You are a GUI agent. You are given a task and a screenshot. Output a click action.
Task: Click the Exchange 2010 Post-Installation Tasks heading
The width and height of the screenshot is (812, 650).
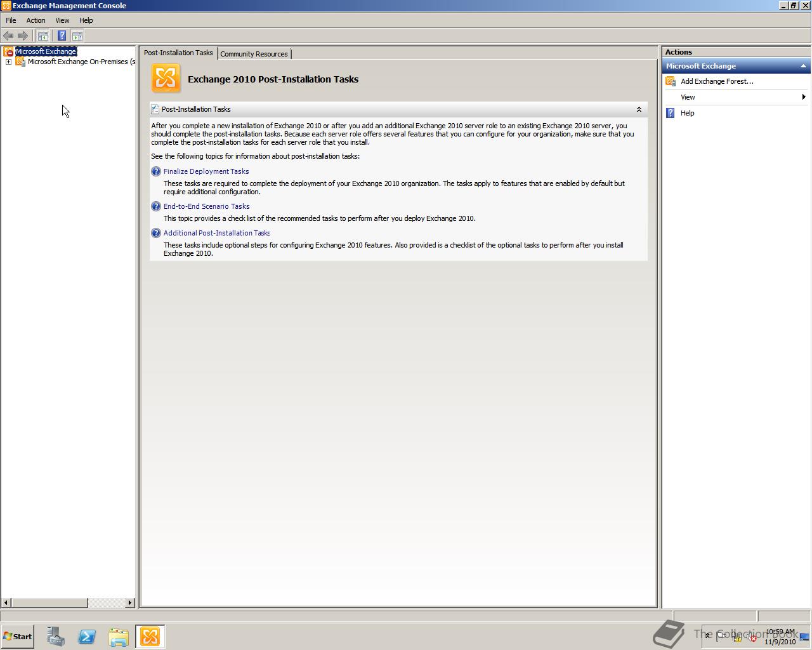pyautogui.click(x=273, y=79)
